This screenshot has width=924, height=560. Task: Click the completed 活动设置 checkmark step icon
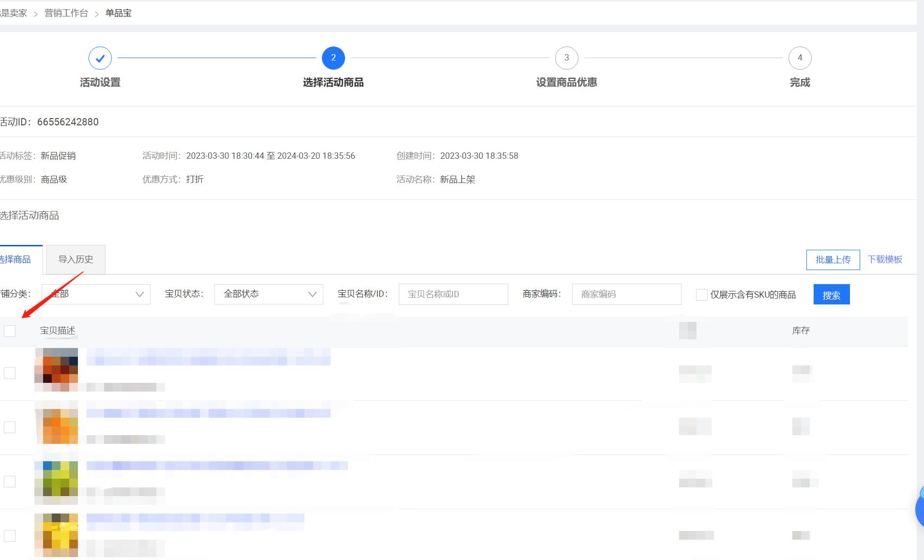point(100,58)
